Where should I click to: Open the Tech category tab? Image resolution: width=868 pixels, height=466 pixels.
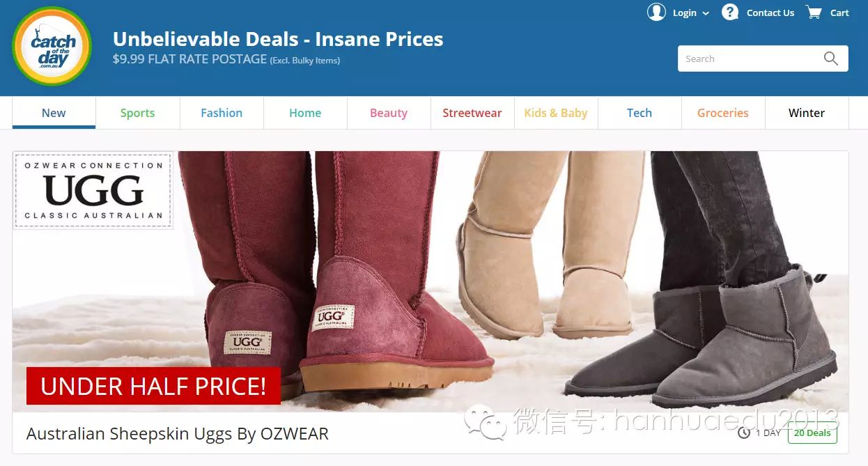tap(640, 113)
